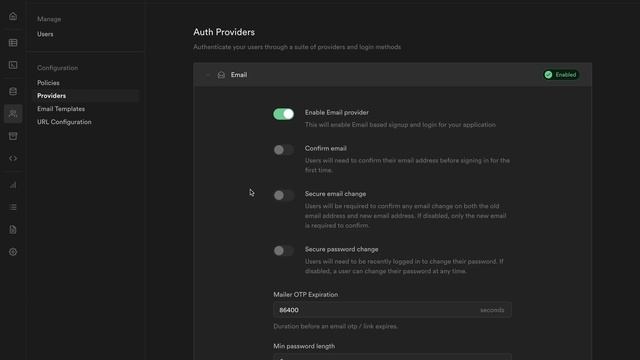Image resolution: width=640 pixels, height=360 pixels.
Task: Click the Email provider header row
Action: coord(393,75)
